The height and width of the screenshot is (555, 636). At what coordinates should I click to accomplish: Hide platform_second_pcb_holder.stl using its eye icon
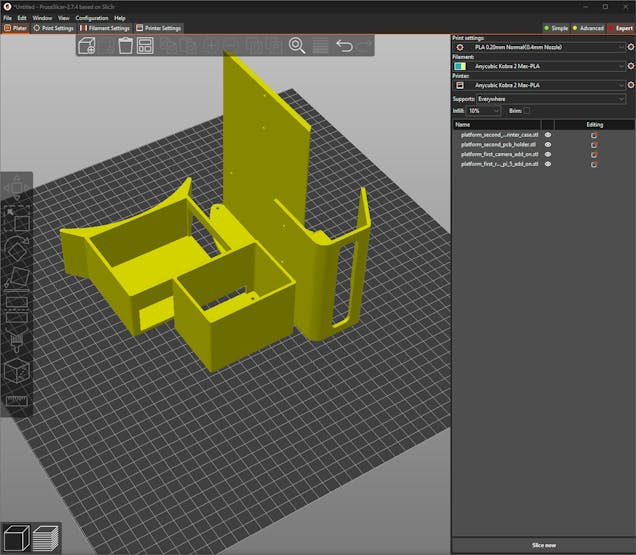[548, 145]
